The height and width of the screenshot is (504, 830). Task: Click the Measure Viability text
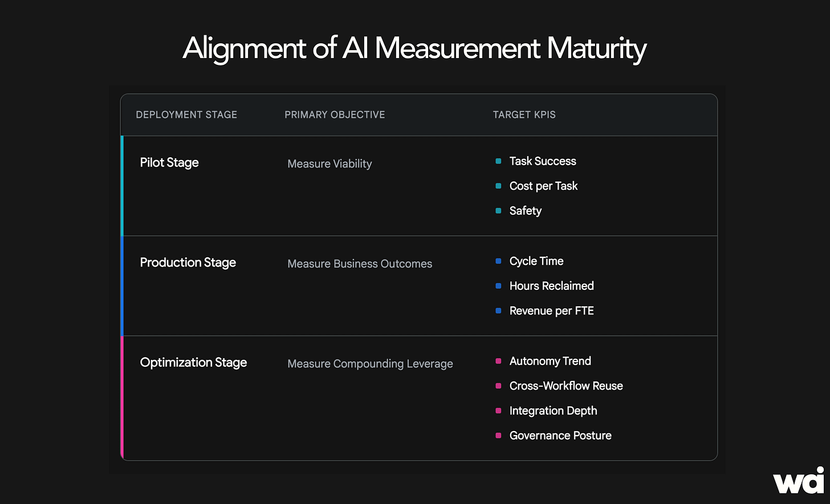329,164
